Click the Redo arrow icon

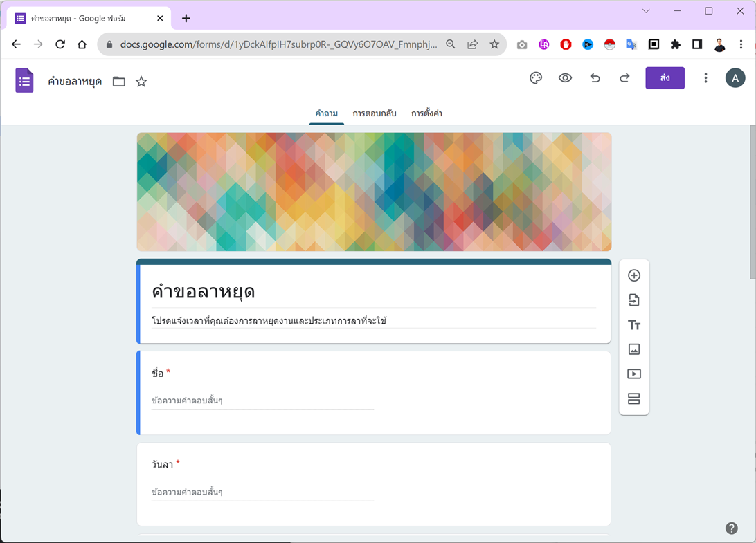[624, 77]
